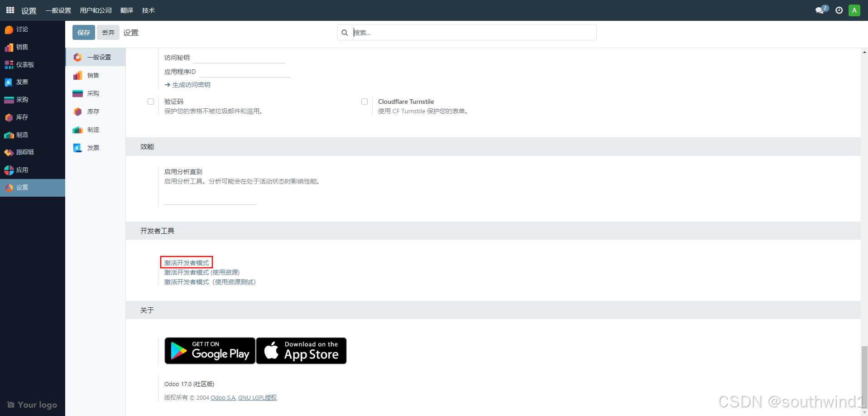Image resolution: width=868 pixels, height=416 pixels.
Task: Click 激活开发者模式 link
Action: click(187, 263)
